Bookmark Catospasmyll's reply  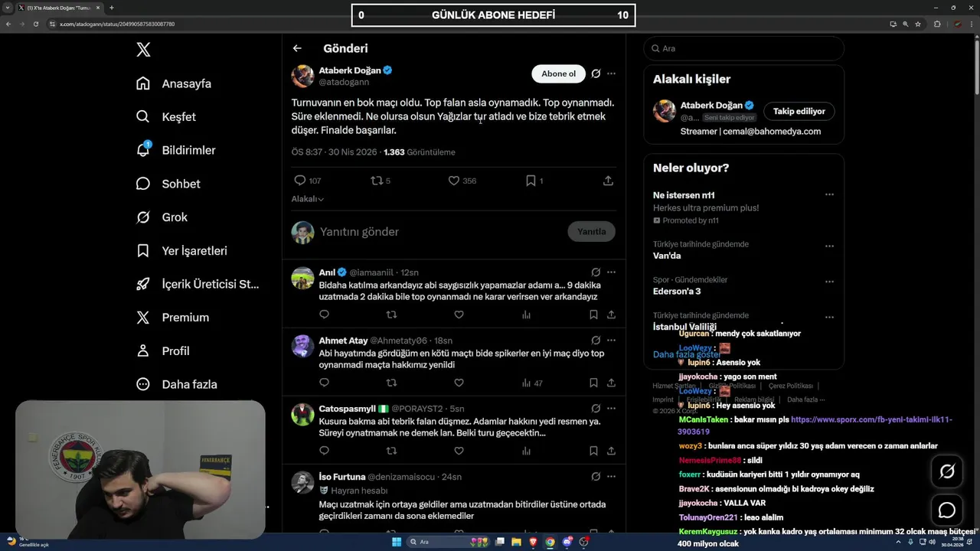pos(593,451)
